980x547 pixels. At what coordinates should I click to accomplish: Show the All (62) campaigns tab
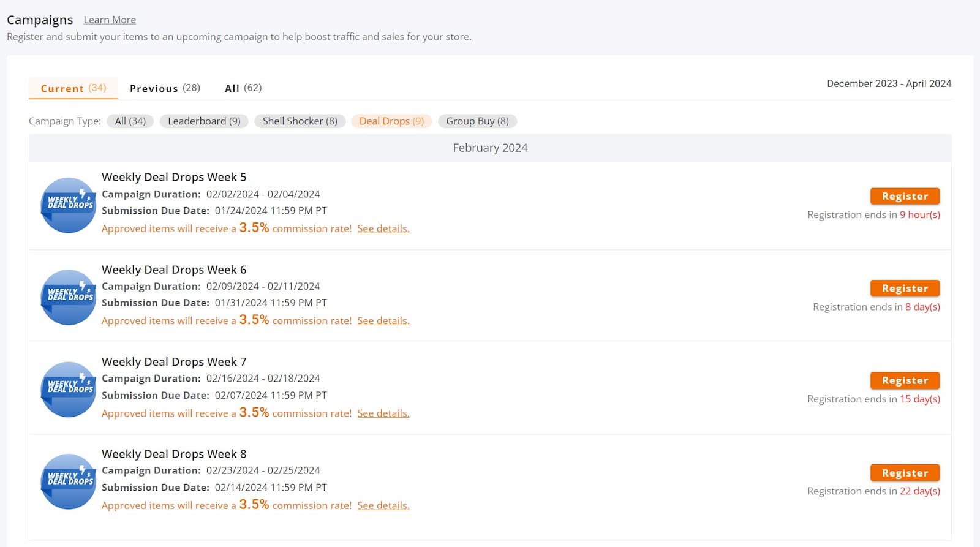pos(243,88)
